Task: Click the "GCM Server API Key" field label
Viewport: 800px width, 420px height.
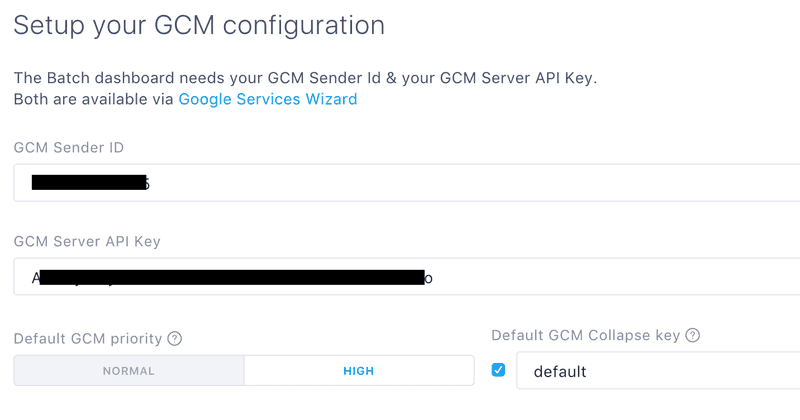Action: coord(87,241)
